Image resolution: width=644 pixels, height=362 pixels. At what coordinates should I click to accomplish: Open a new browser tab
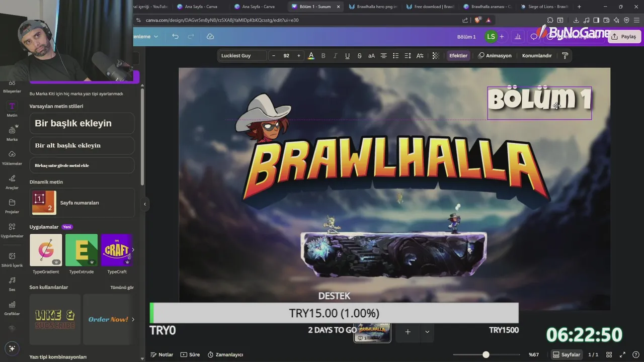pyautogui.click(x=579, y=7)
